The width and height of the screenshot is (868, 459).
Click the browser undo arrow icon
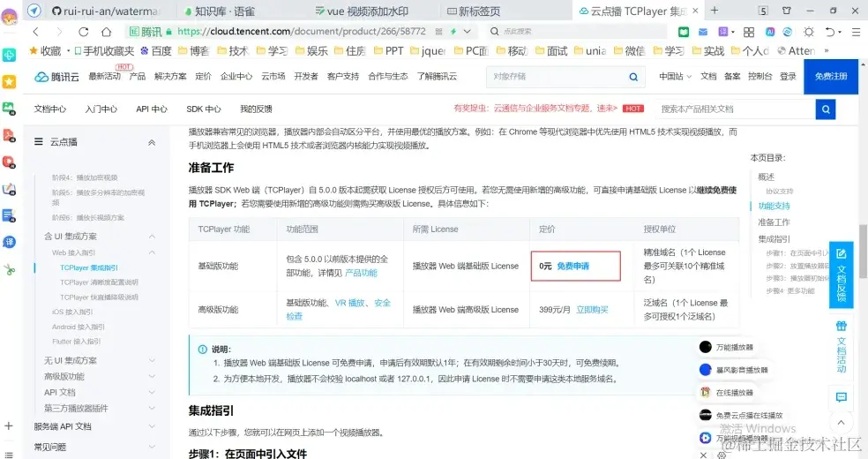coord(829,32)
